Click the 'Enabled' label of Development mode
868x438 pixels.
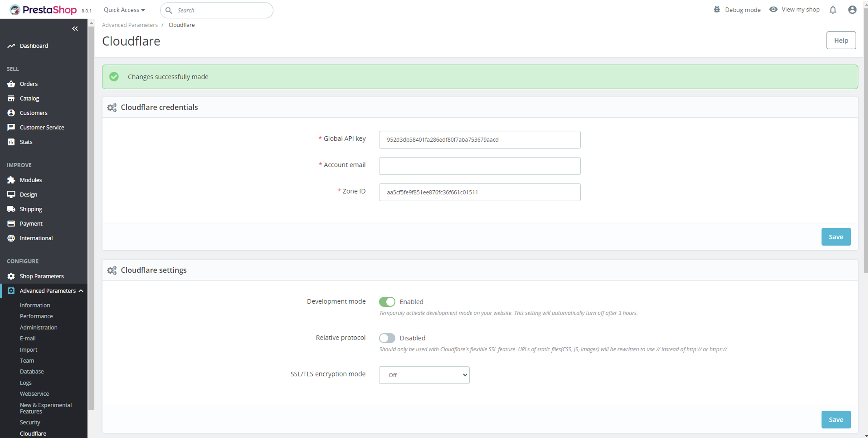pyautogui.click(x=411, y=302)
